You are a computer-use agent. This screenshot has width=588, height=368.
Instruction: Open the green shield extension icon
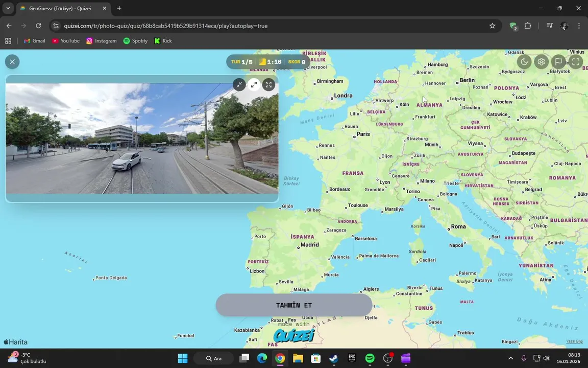pyautogui.click(x=513, y=26)
